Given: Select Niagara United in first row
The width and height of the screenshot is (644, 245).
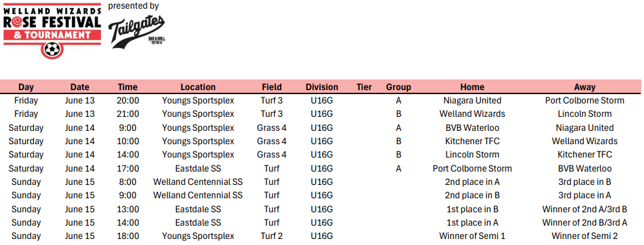Looking at the screenshot, I should tap(472, 100).
